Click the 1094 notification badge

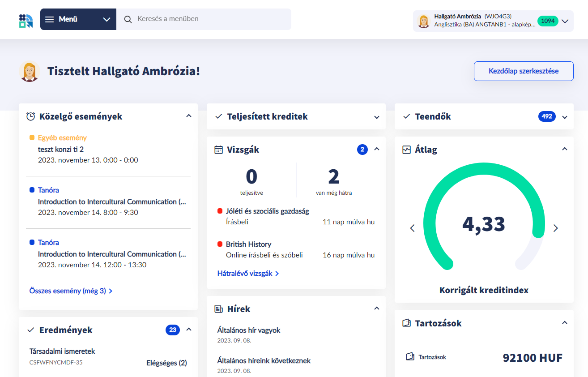tap(547, 21)
